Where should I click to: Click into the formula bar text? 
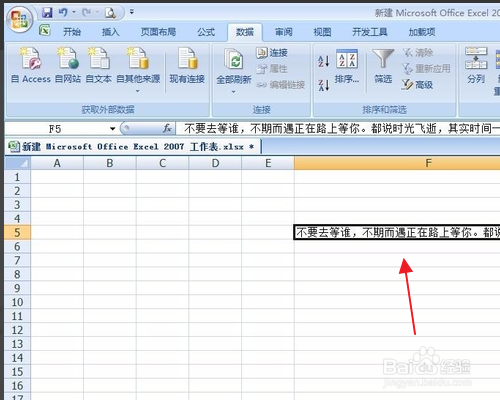tap(337, 129)
